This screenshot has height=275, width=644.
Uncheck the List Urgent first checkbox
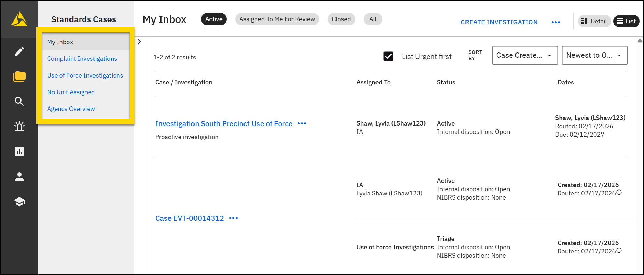tap(388, 56)
